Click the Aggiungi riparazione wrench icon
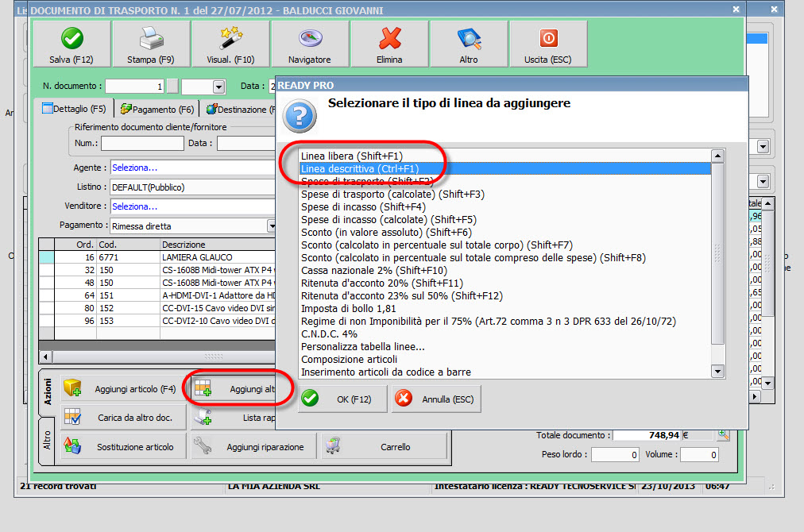 click(x=203, y=446)
